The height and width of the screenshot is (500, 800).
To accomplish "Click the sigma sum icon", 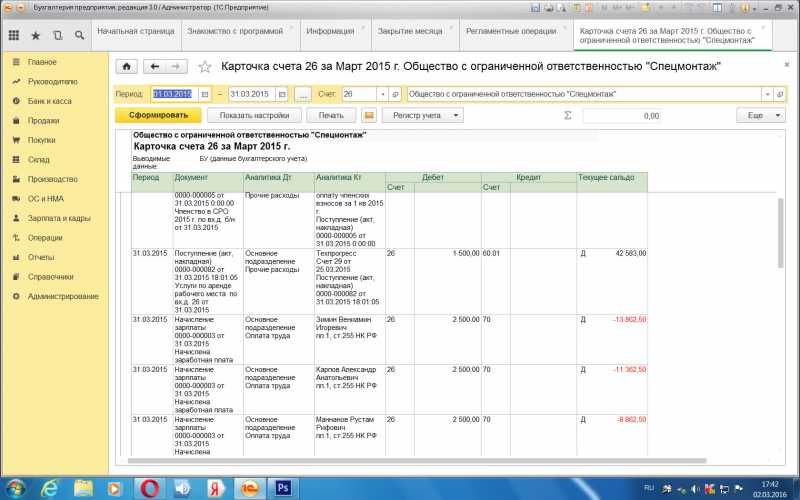I will (x=567, y=115).
